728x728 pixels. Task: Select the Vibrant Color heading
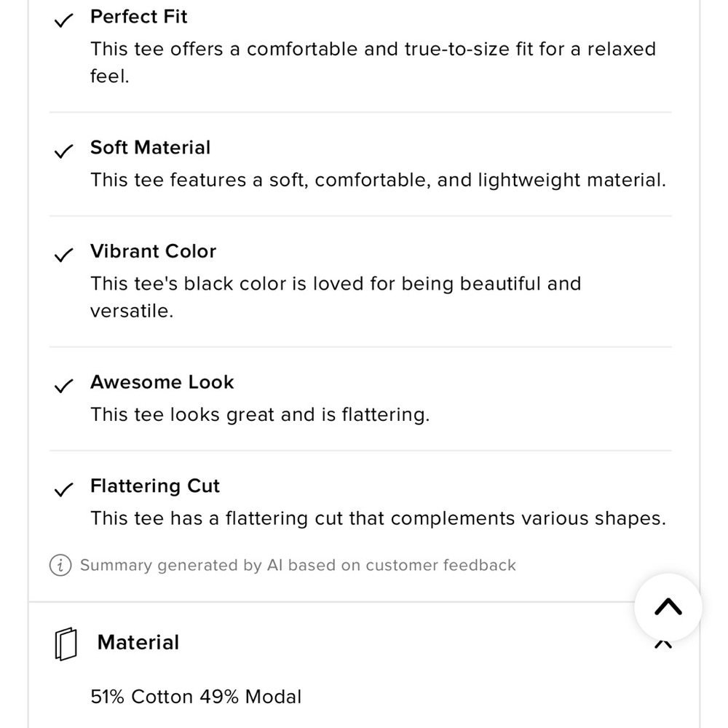click(153, 251)
